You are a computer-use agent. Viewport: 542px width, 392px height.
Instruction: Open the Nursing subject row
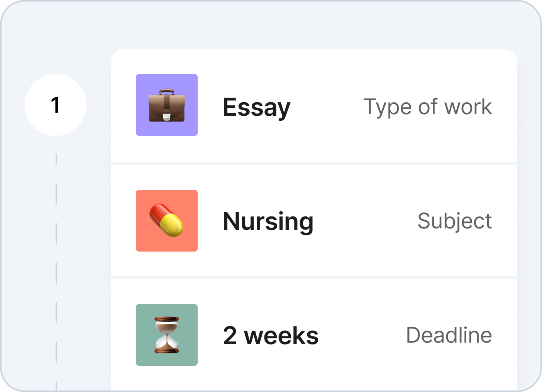pyautogui.click(x=314, y=221)
